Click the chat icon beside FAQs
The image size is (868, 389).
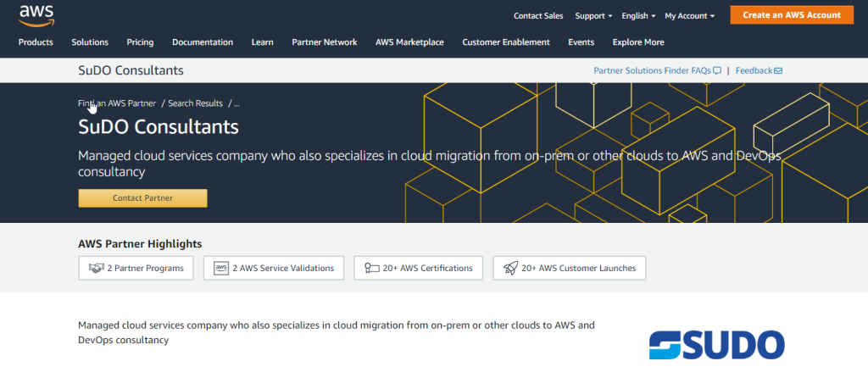coord(717,71)
